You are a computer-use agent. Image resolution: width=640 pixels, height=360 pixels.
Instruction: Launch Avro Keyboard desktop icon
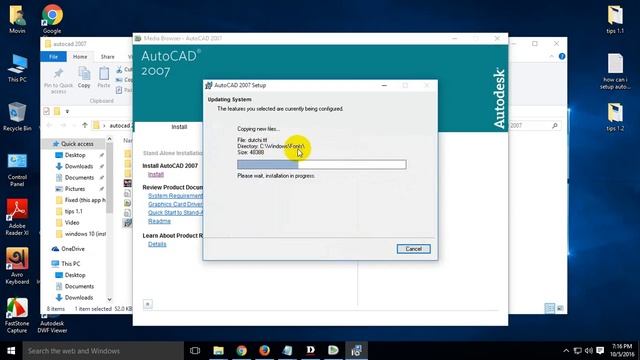[x=17, y=266]
